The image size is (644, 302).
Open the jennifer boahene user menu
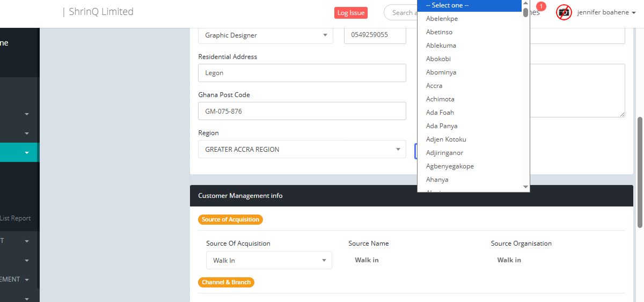point(606,13)
